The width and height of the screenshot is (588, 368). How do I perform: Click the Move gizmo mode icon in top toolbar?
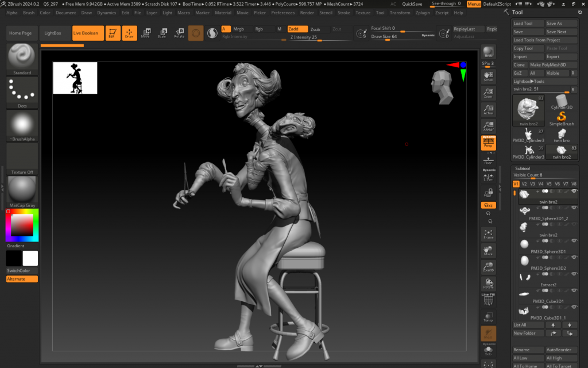coord(145,33)
